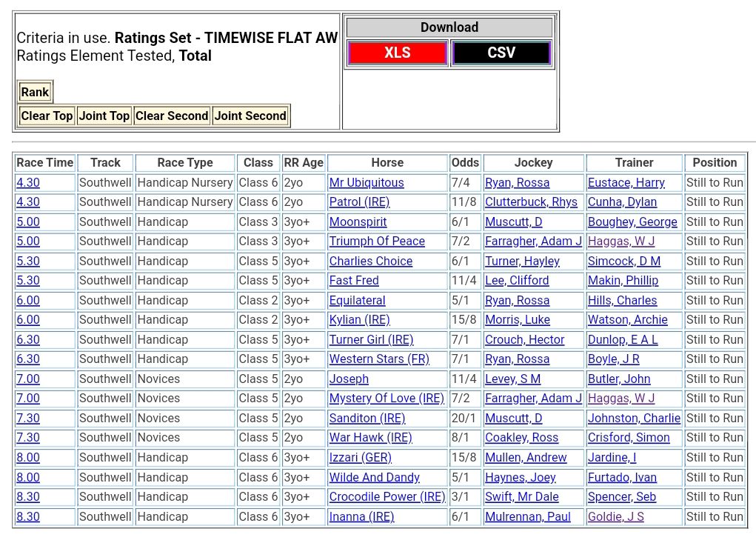Open horse link Mr Ubiquitous
The width and height of the screenshot is (756, 543).
[x=367, y=182]
